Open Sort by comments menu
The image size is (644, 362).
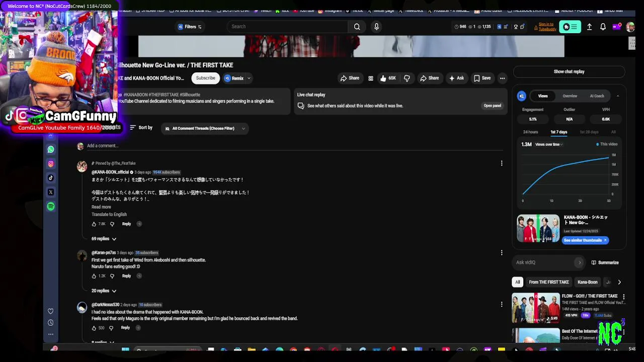click(x=141, y=128)
